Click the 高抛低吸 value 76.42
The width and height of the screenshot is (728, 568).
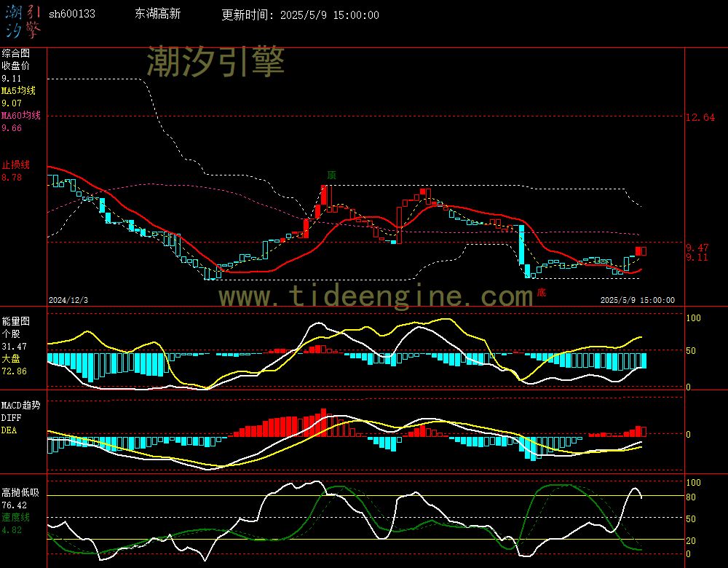coord(14,505)
